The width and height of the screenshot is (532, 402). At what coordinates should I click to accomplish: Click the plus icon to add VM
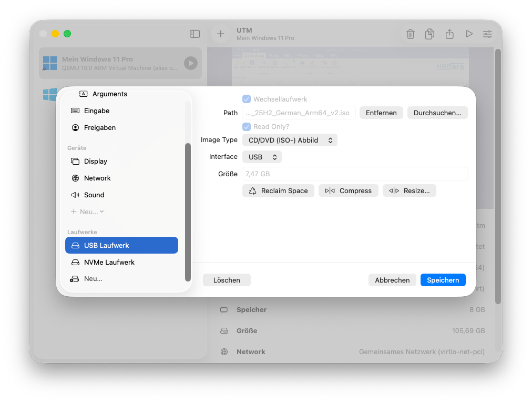[x=221, y=34]
